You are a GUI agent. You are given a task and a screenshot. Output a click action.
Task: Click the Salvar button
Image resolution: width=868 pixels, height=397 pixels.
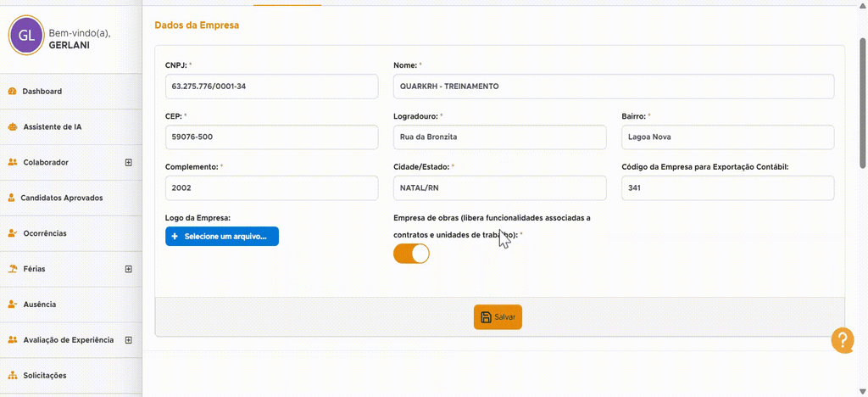pyautogui.click(x=498, y=317)
